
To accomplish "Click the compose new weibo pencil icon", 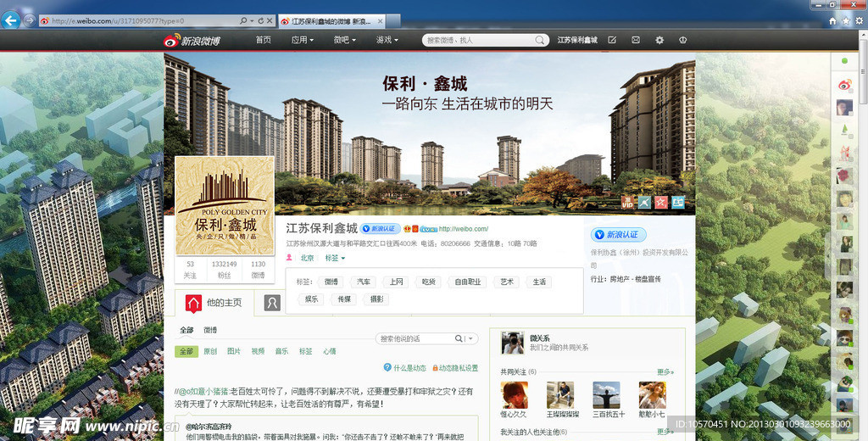I will point(612,40).
